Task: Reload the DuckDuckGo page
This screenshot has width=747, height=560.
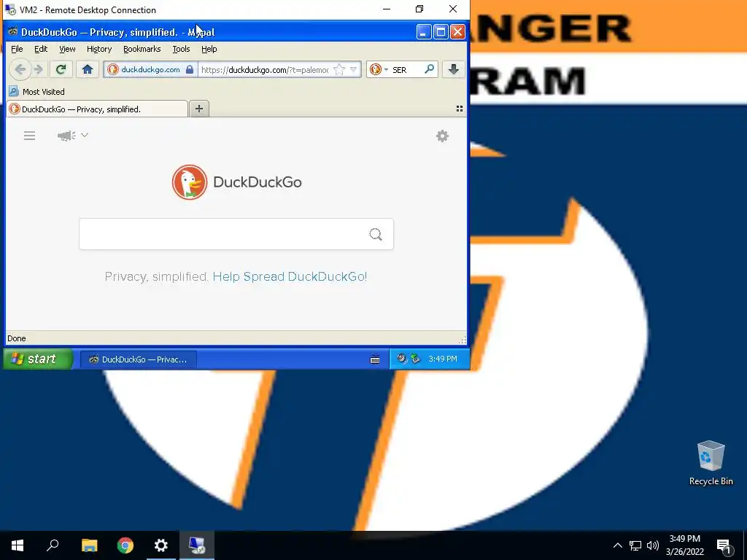Action: tap(61, 69)
